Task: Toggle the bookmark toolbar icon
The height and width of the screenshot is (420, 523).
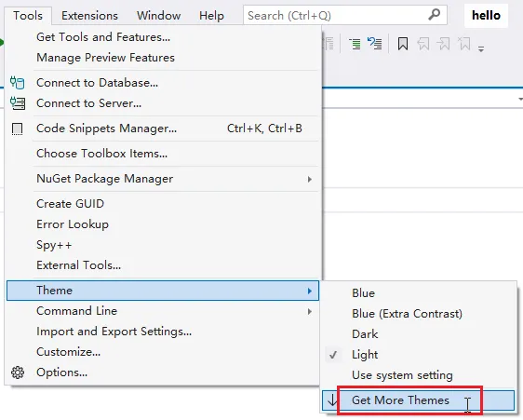Action: 403,44
